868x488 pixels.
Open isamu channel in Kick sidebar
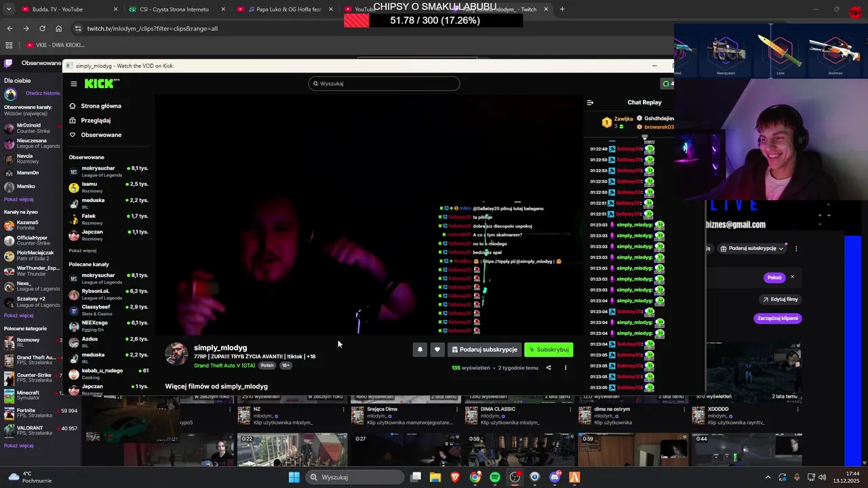108,187
